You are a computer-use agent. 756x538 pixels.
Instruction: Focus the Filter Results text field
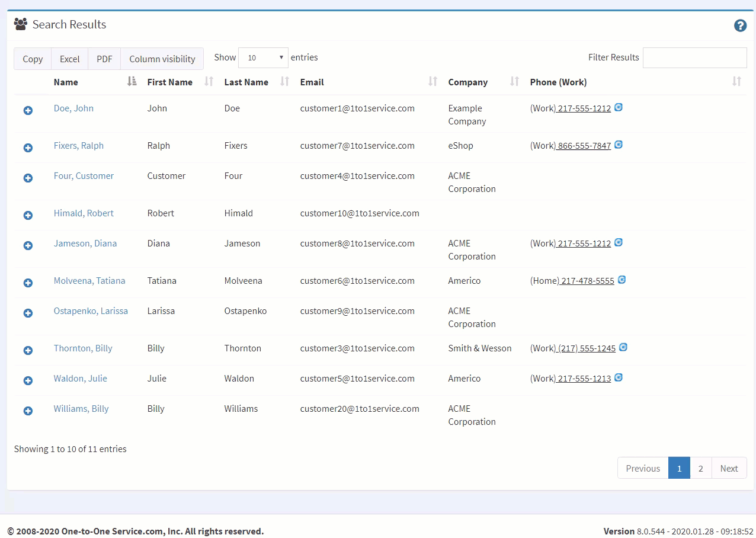(695, 57)
